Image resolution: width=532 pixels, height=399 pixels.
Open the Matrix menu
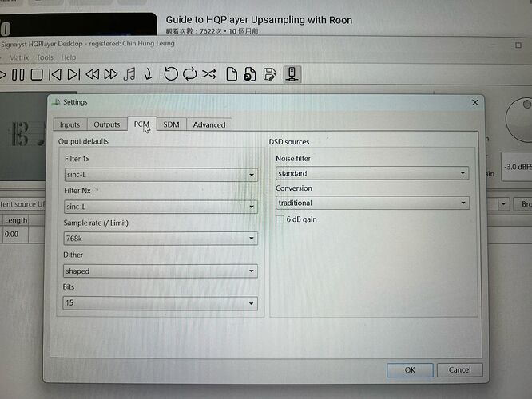18,57
